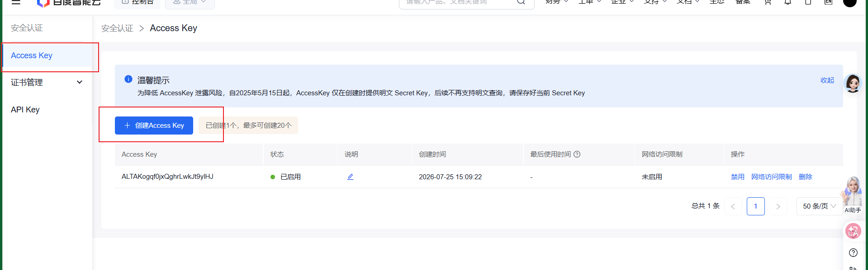Go to the next page arrow
This screenshot has height=270, width=868.
click(x=778, y=206)
